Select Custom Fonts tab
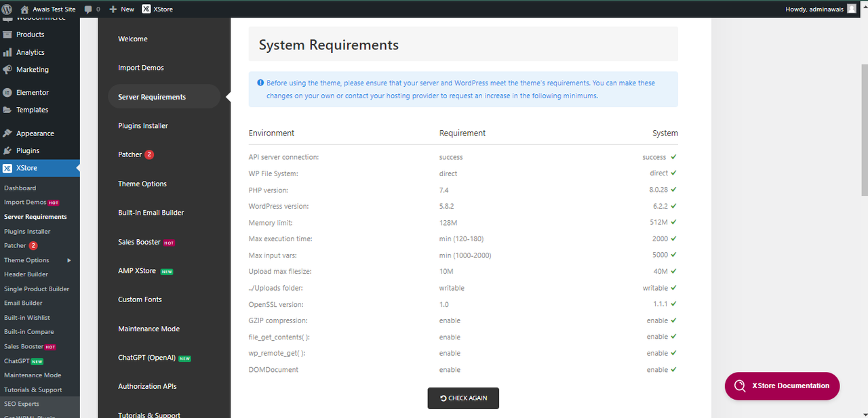Viewport: 868px width, 418px height. tap(140, 299)
